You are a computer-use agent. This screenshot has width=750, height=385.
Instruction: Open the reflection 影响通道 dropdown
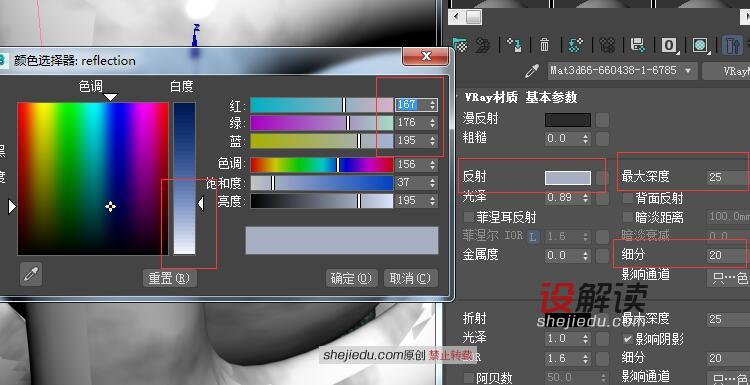tap(728, 277)
